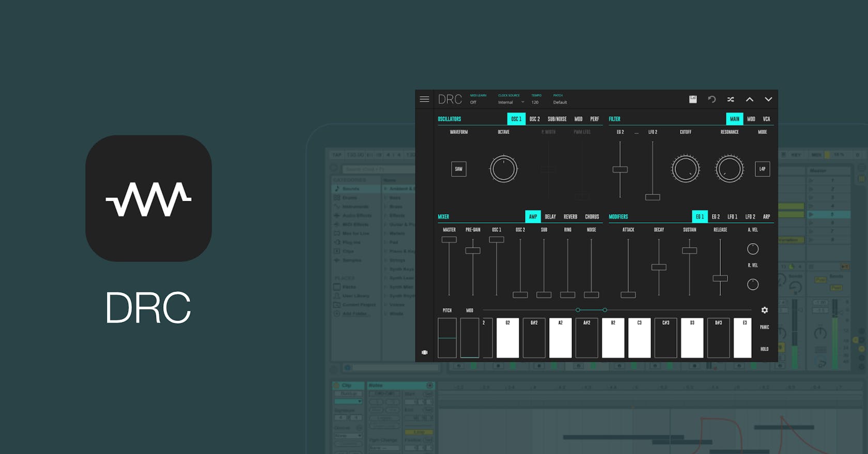
Task: Click the PANIC button
Action: (765, 327)
